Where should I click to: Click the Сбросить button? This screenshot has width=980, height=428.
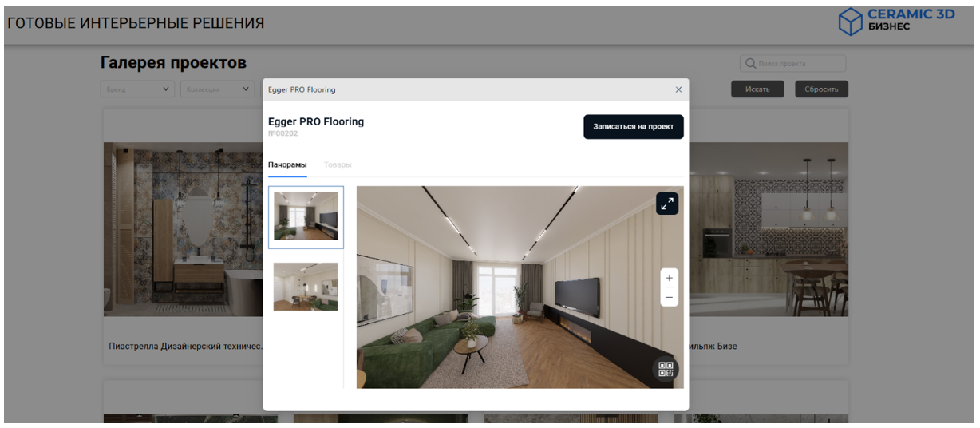click(821, 89)
